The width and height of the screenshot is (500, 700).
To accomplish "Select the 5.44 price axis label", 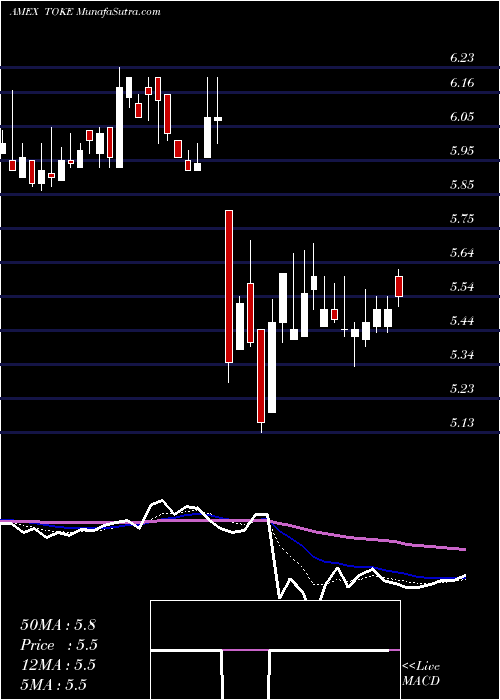I will click(461, 320).
